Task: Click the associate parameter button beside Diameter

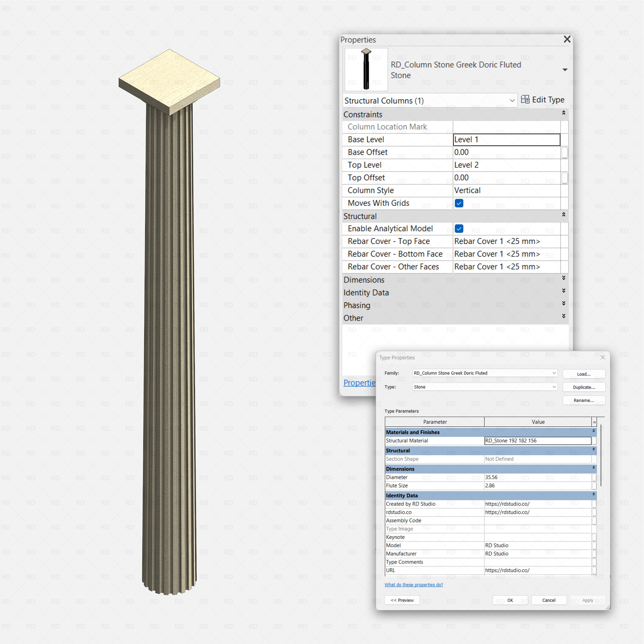Action: [595, 477]
